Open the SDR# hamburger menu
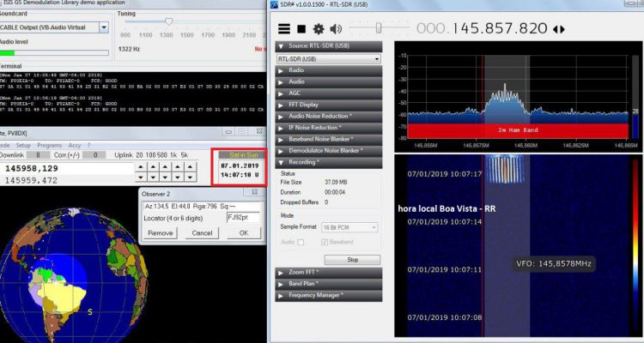Viewport: 644px width, 343px height. 284,28
